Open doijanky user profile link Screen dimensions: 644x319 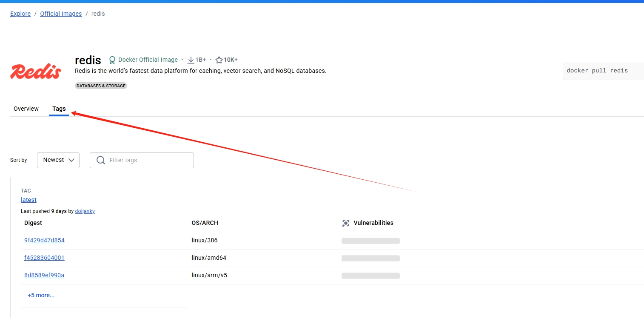85,211
